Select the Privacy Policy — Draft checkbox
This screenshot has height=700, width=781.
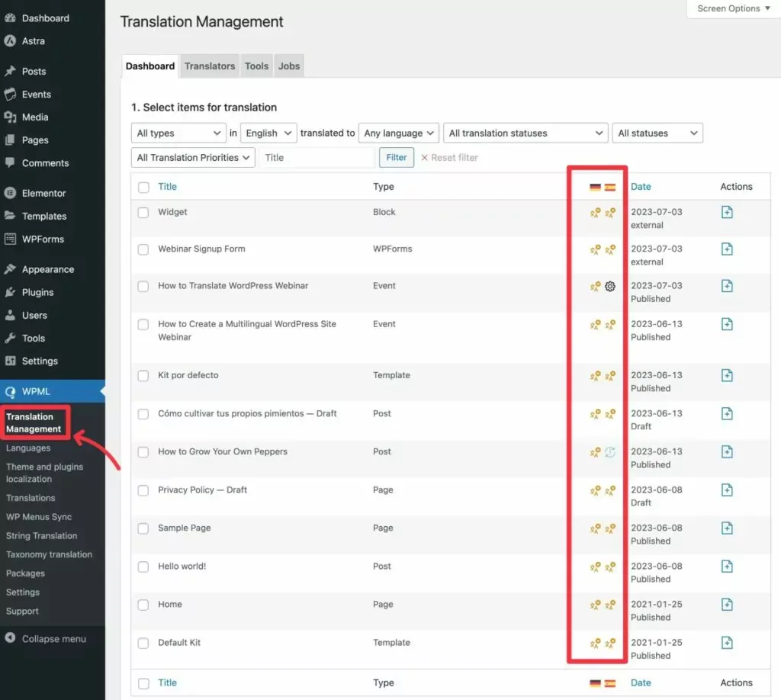click(143, 490)
